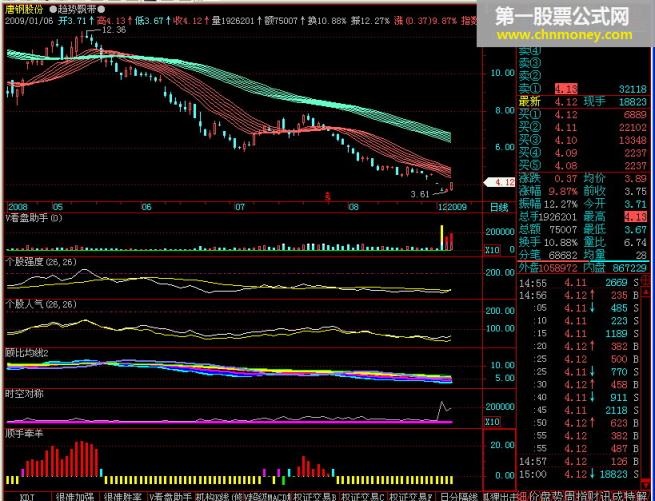Click the 涨幅 value 9.87%
Screen dimensions: 655x501
tap(562, 192)
